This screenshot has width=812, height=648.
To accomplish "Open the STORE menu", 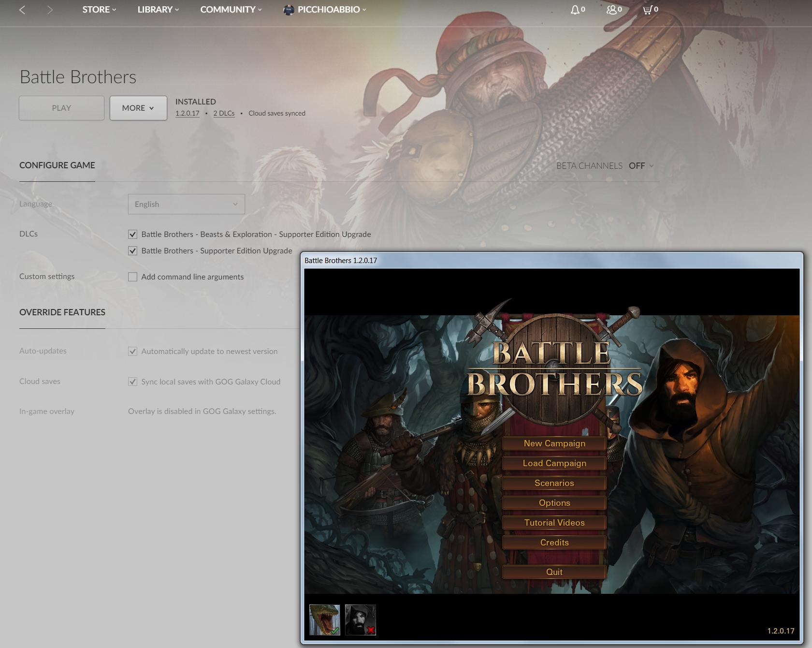I will coord(99,10).
